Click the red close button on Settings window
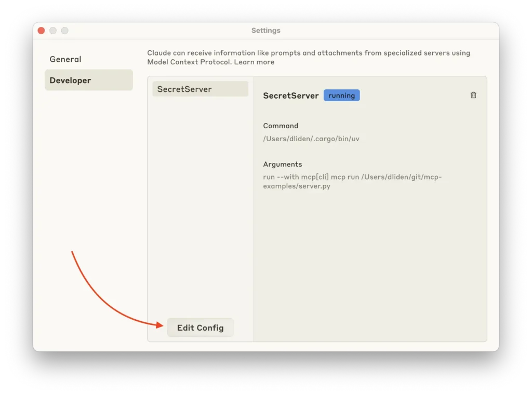This screenshot has width=532, height=395. click(x=41, y=31)
